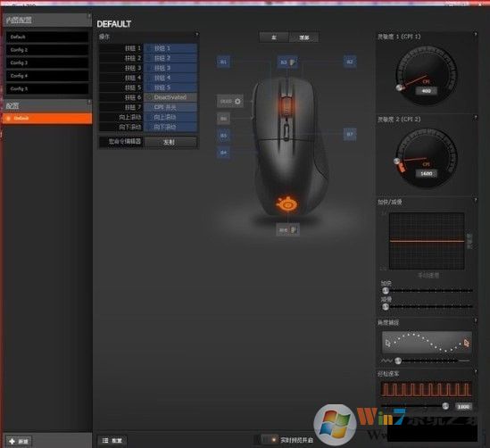Click the acceleration/deceleration graph
Screen dimensions: 490x448
tap(427, 241)
